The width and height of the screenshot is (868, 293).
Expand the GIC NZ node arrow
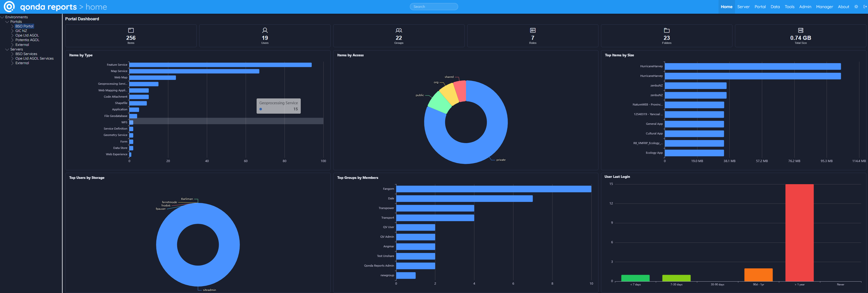click(x=12, y=31)
